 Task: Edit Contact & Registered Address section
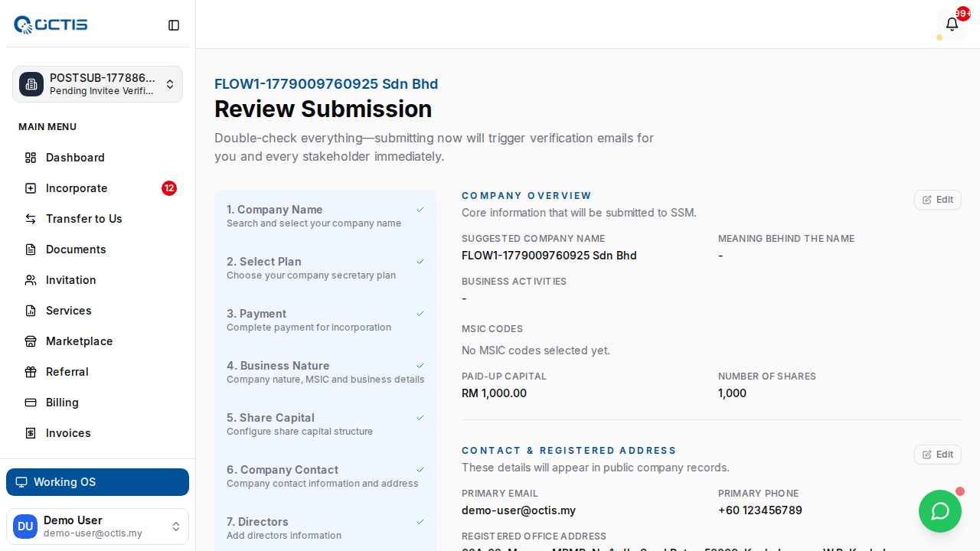pyautogui.click(x=937, y=455)
